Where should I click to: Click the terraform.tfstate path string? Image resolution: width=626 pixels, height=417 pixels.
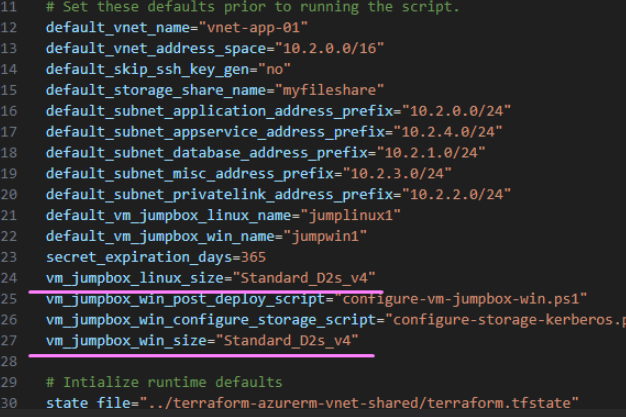[x=359, y=403]
